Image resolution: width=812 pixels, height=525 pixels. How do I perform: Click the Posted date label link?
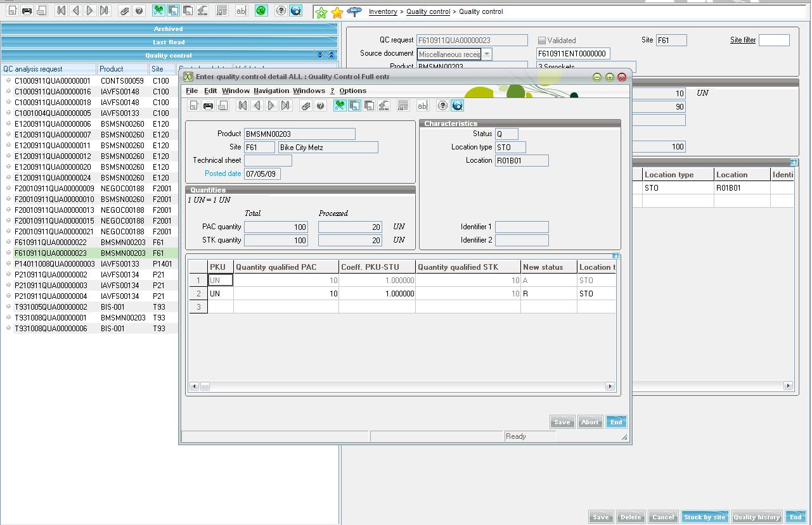(222, 174)
